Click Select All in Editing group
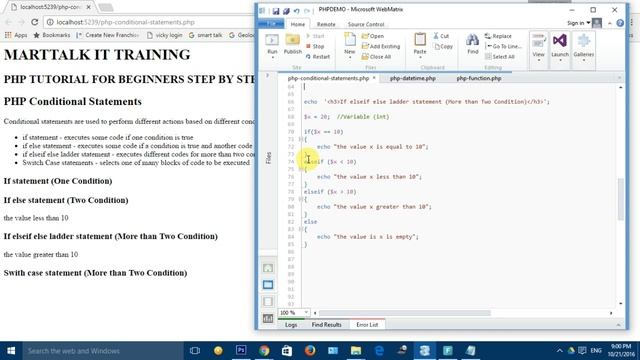Viewport: 640px width, 360px height. [x=500, y=57]
